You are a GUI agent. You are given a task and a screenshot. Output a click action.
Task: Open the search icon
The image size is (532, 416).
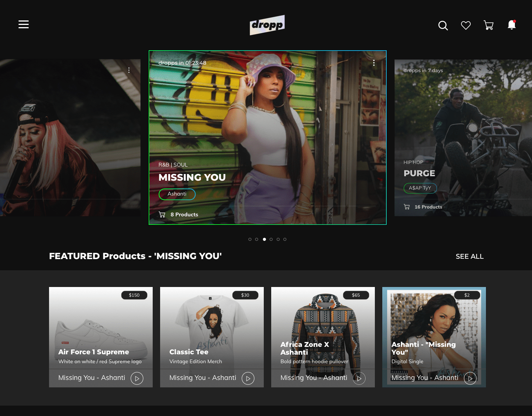pyautogui.click(x=443, y=25)
